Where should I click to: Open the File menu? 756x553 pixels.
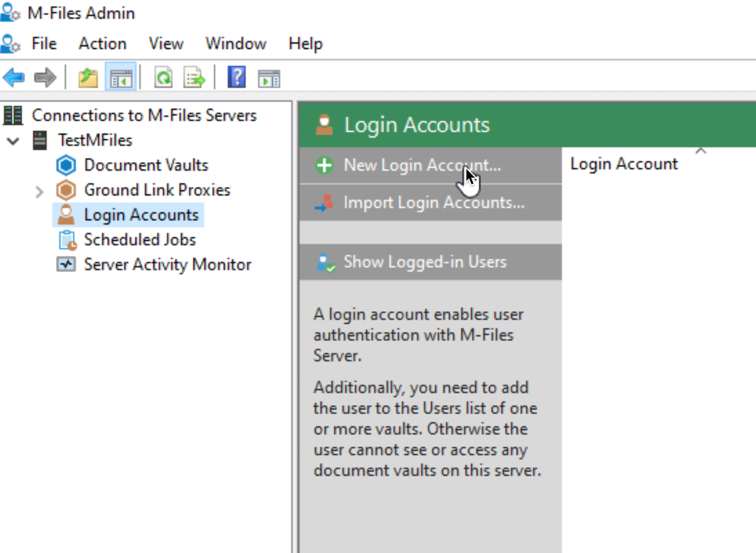44,43
